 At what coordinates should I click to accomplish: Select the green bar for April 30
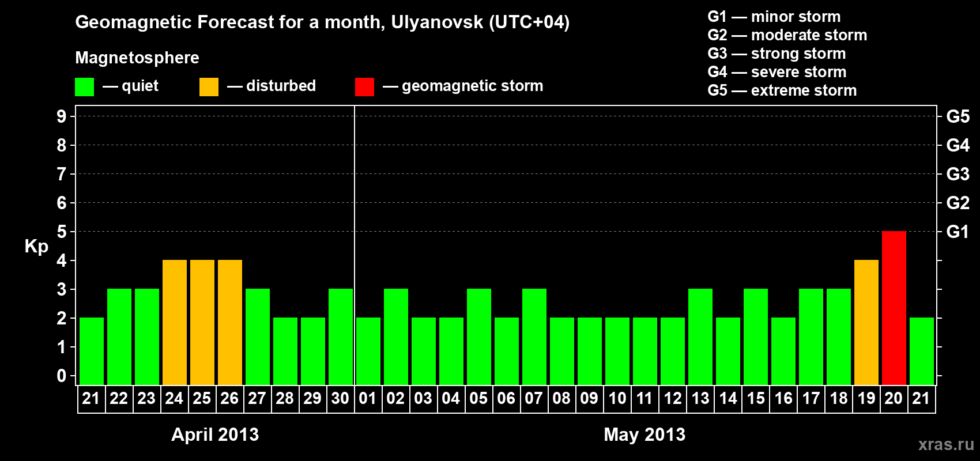[341, 337]
